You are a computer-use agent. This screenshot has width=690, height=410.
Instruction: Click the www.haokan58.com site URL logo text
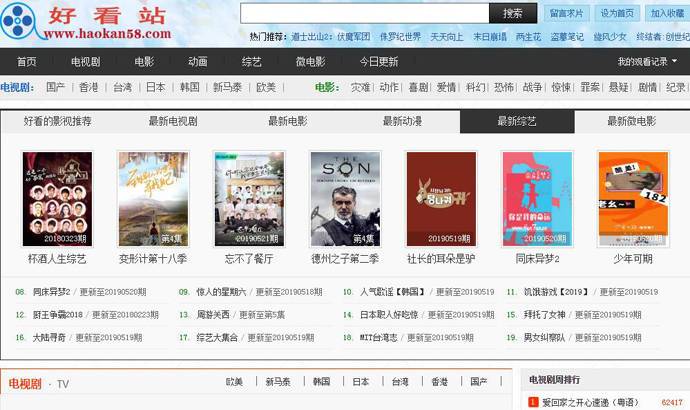point(107,33)
